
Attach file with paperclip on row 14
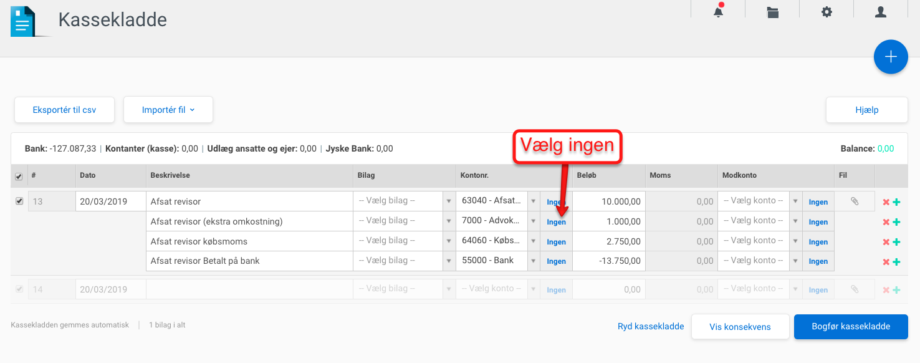click(x=854, y=289)
